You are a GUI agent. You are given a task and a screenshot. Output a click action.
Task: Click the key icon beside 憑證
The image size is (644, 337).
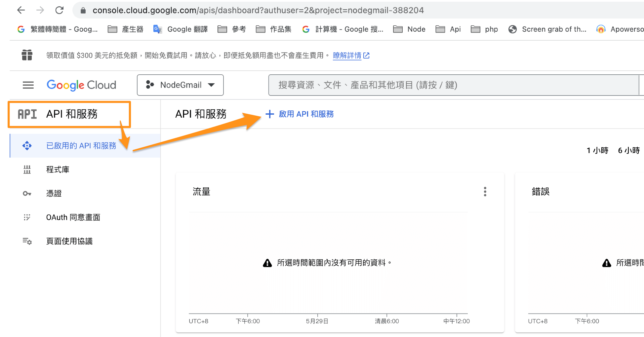coord(27,194)
